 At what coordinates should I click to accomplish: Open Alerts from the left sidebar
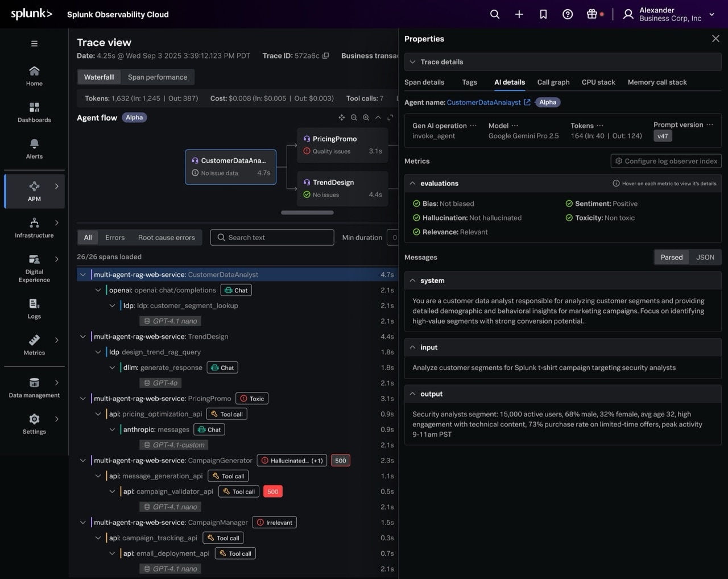pos(34,148)
